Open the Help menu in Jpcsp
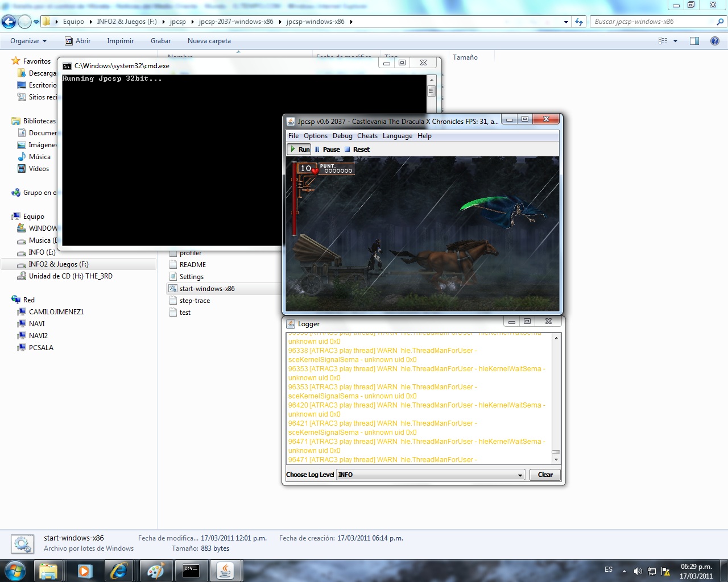 click(x=424, y=136)
